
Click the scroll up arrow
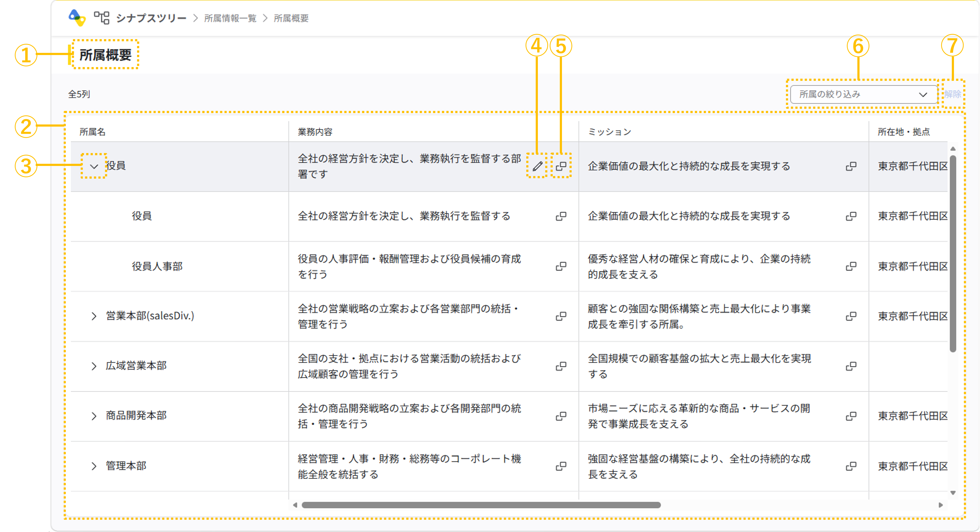(x=953, y=149)
